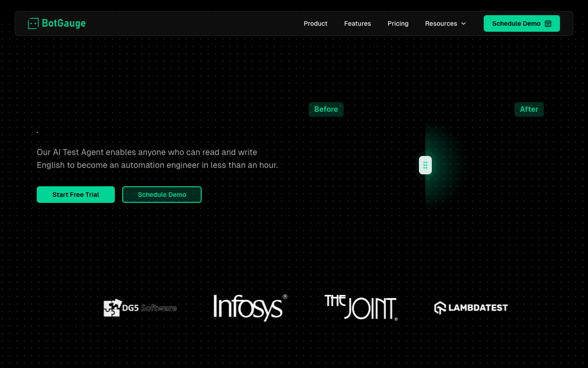Click The Joint logo
The width and height of the screenshot is (588, 368).
361,308
